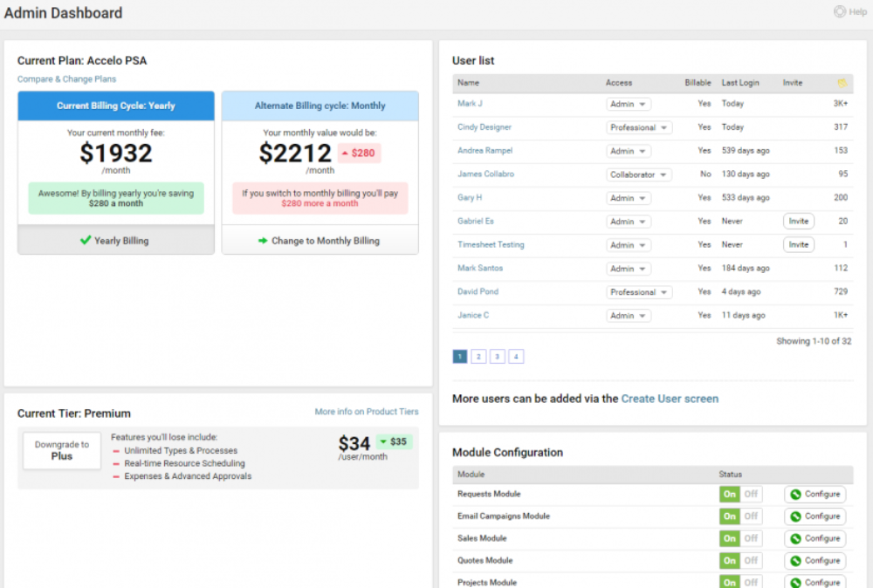Sort user list by Name column

pyautogui.click(x=468, y=82)
